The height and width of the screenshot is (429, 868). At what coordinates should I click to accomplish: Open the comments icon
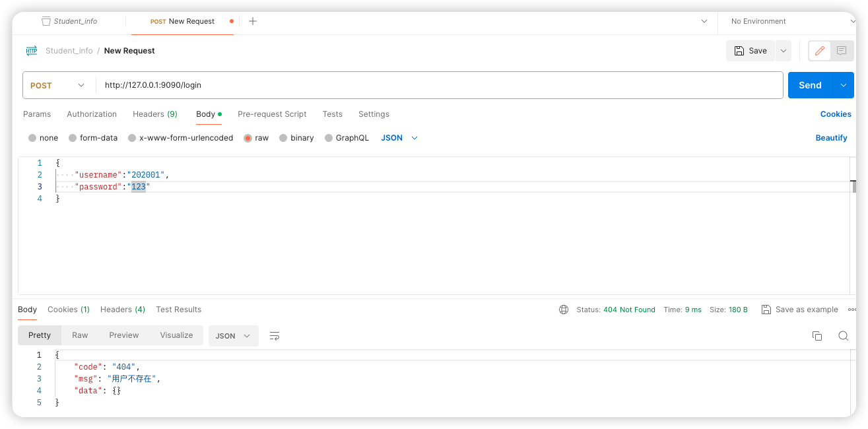coord(841,51)
